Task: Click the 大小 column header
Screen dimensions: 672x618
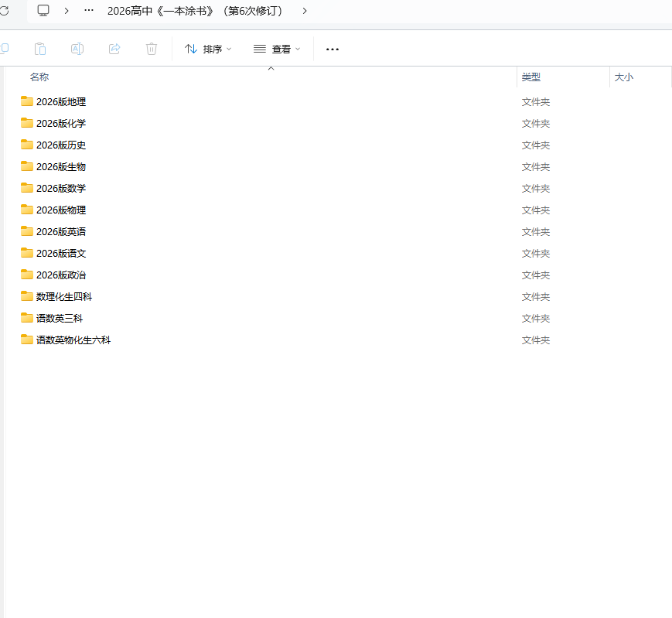Action: 623,77
